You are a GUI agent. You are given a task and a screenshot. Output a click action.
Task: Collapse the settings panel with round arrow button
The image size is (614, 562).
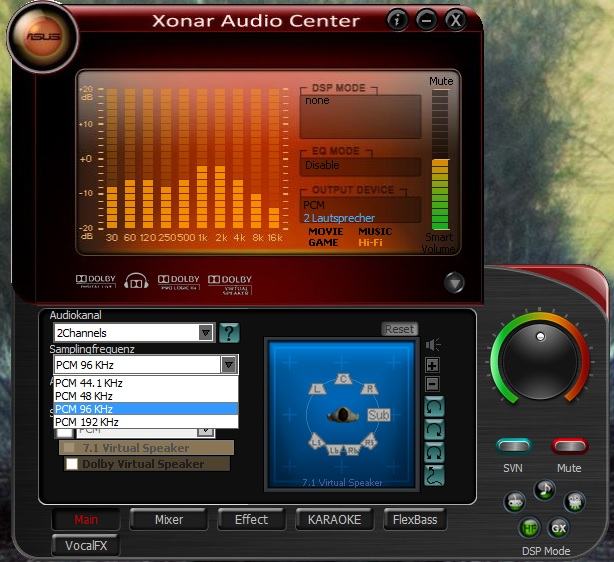coord(454,282)
